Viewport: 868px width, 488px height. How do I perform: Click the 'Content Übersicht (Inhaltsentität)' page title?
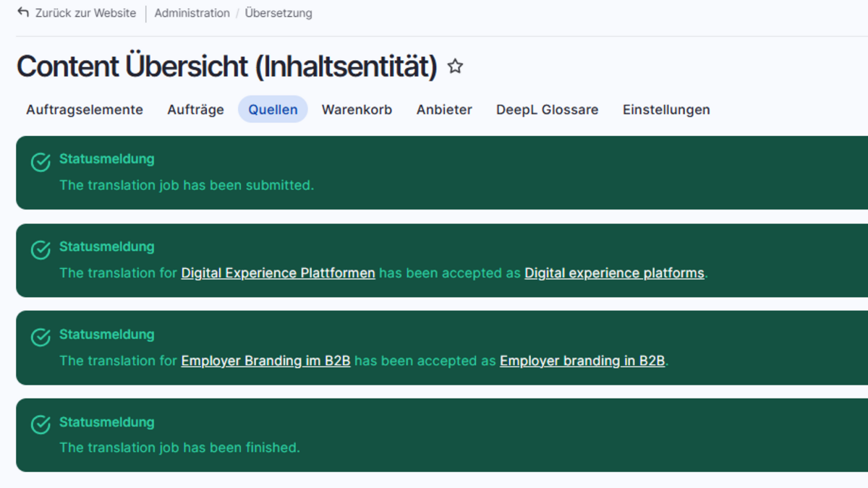point(227,67)
